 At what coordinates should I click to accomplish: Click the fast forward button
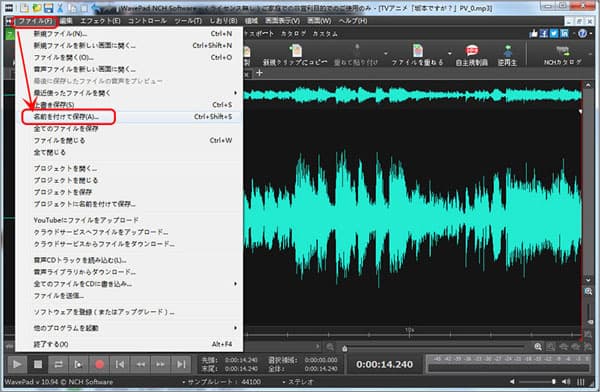[161, 364]
